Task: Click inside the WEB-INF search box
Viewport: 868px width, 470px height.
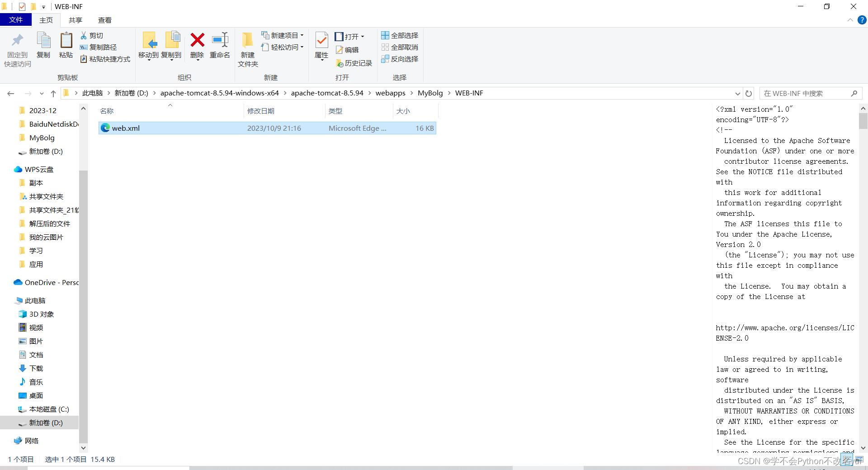Action: point(805,93)
